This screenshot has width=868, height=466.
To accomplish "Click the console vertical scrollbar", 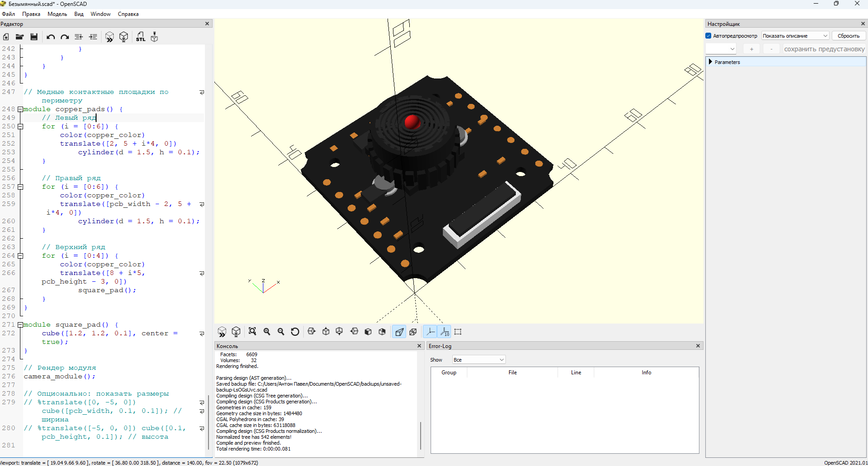I will [421, 435].
